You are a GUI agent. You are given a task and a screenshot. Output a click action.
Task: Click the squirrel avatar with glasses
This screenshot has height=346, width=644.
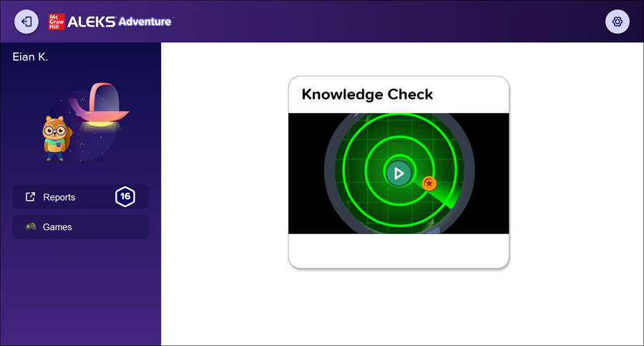(x=54, y=136)
